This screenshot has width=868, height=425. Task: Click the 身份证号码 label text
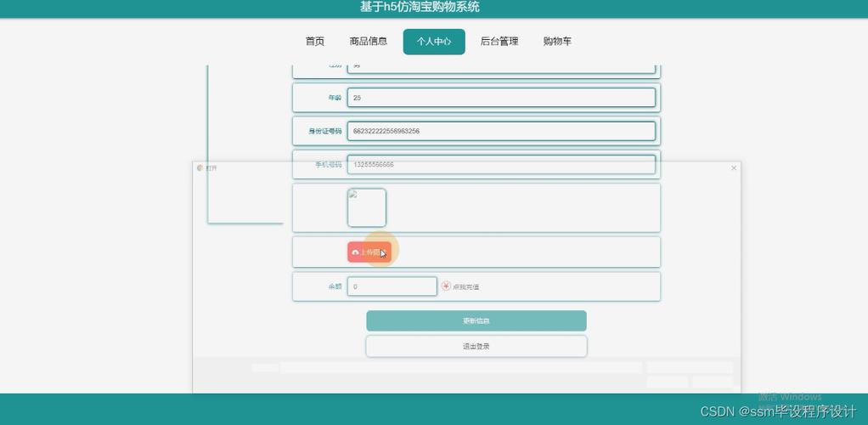pyautogui.click(x=325, y=131)
